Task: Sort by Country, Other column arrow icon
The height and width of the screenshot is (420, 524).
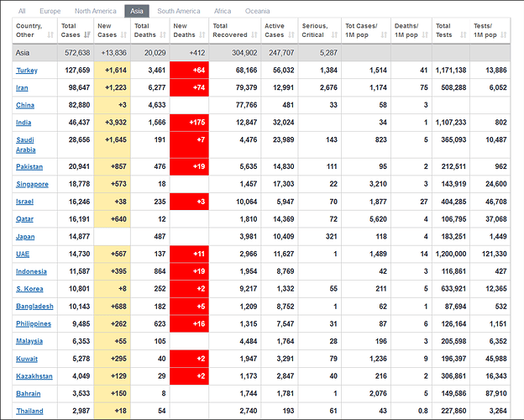Action: [x=50, y=34]
